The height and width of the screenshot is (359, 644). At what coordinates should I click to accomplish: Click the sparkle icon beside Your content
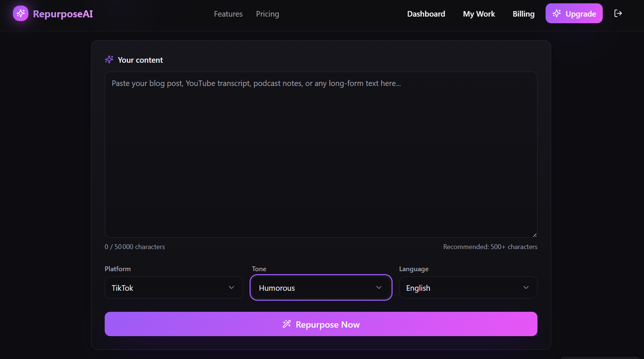click(109, 59)
